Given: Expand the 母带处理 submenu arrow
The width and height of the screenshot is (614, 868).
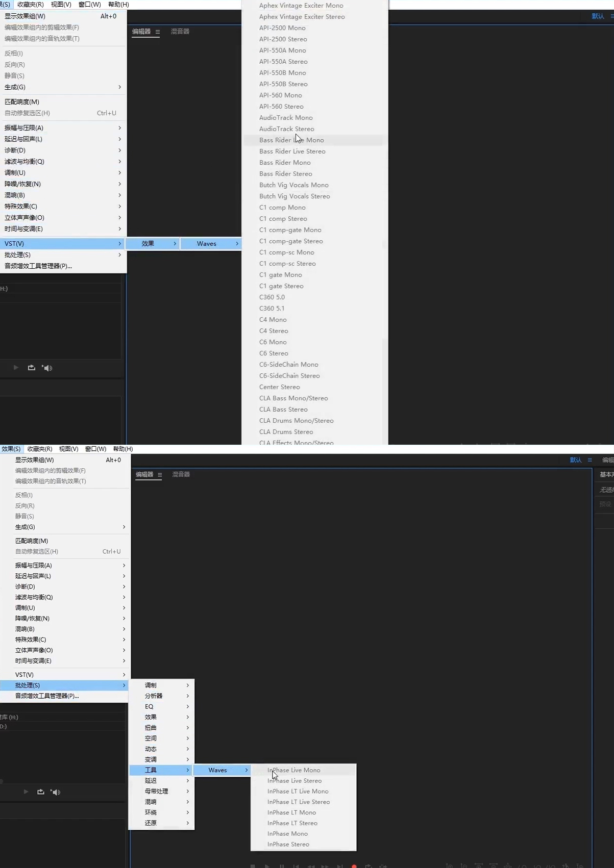Looking at the screenshot, I should (x=188, y=792).
